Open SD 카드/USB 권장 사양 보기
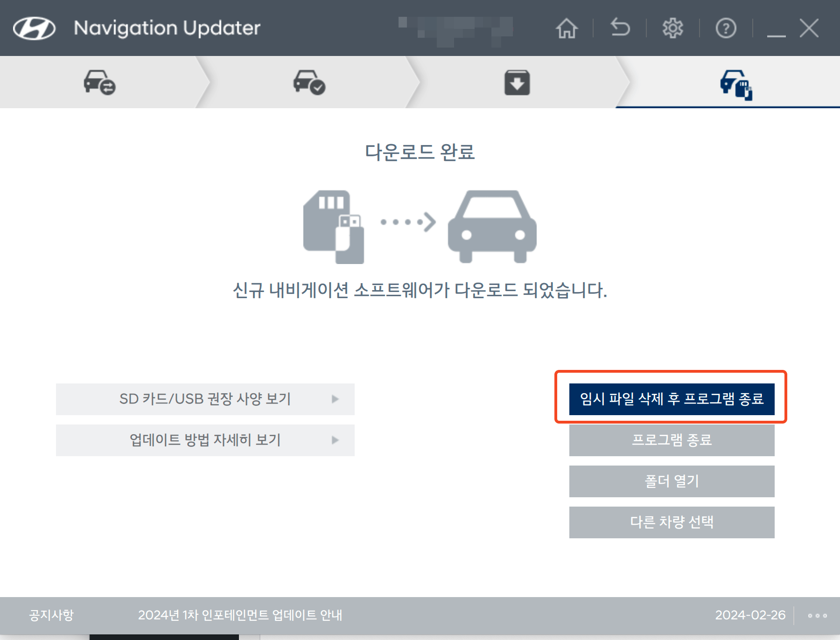Image resolution: width=840 pixels, height=640 pixels. coord(205,399)
